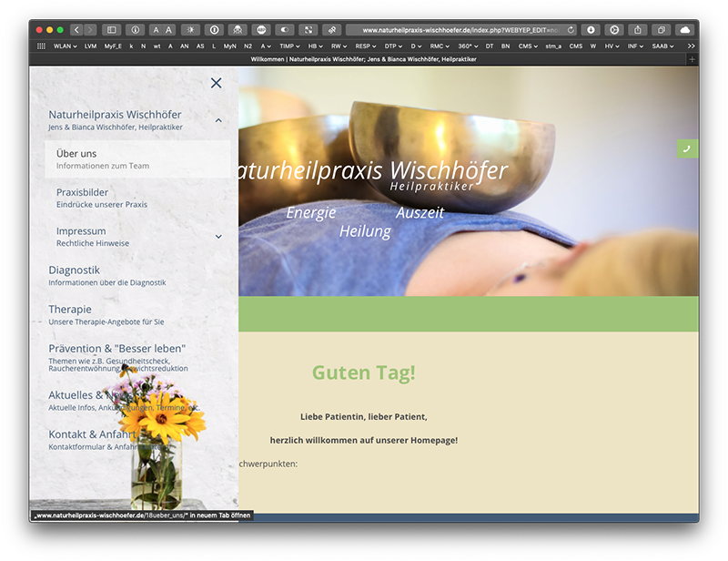
Task: Click the Share toolbar icon
Action: (637, 30)
